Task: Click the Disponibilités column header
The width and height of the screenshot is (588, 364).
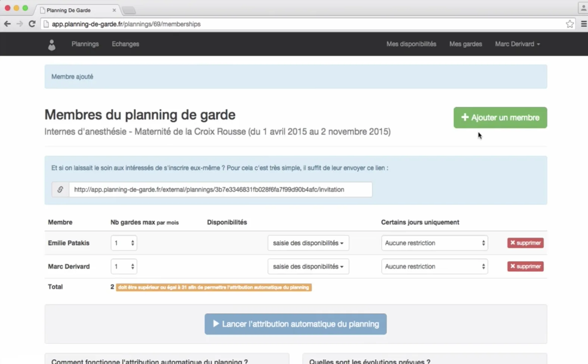Action: pyautogui.click(x=227, y=222)
